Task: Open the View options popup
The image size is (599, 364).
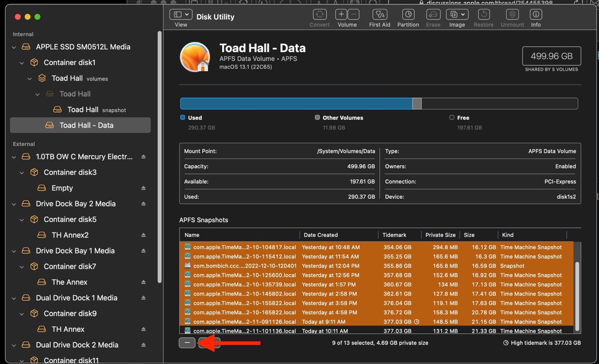Action: point(180,14)
